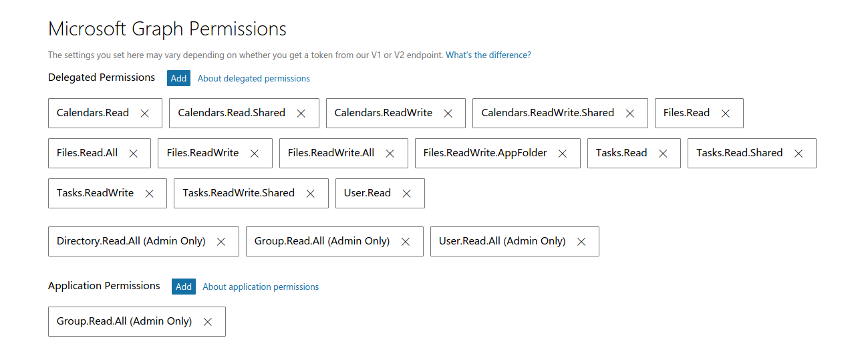Remove the Calendars.Read.Shared permission
Viewport: 868px width, 358px height.
coord(301,114)
